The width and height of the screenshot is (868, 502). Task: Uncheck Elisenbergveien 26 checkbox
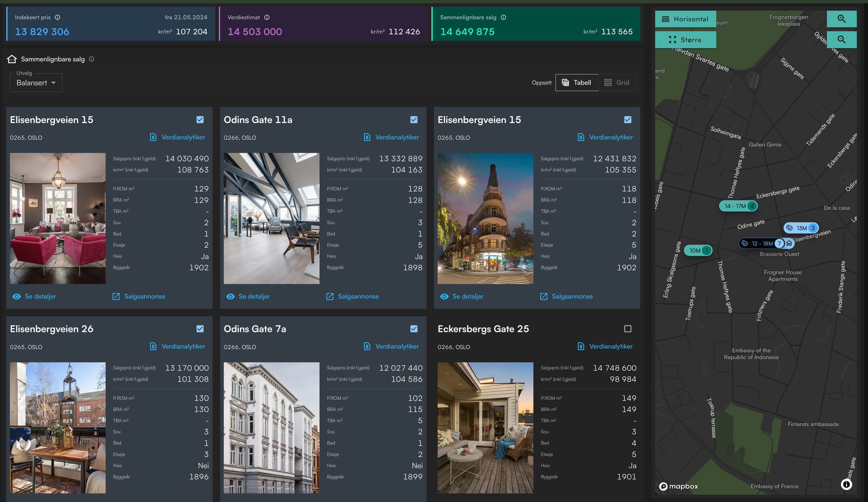click(x=200, y=329)
